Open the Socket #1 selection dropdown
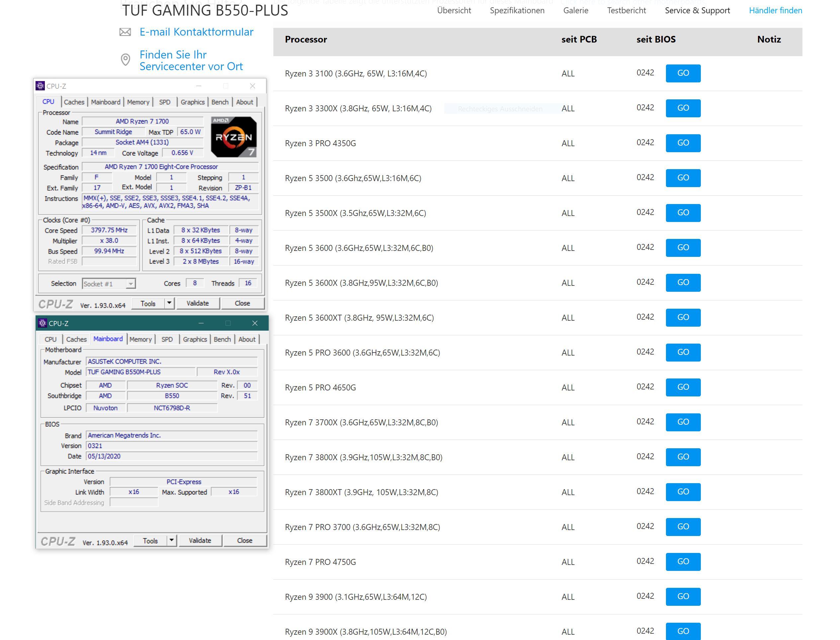840x640 pixels. 131,284
